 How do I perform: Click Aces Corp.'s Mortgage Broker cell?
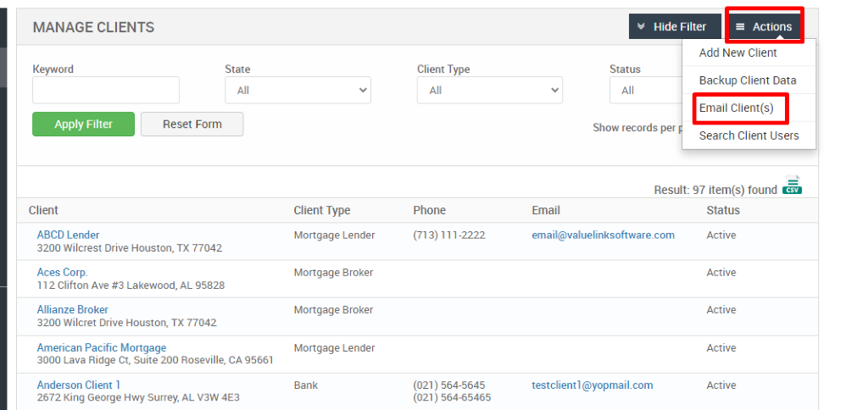[x=333, y=272]
